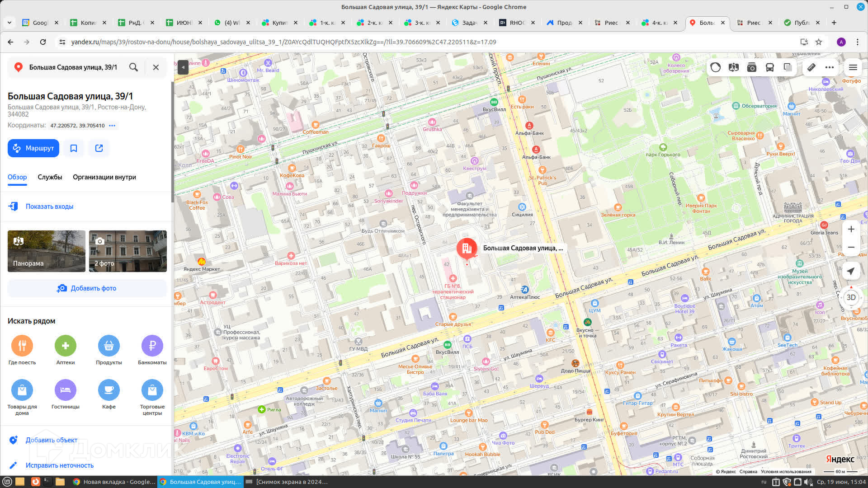This screenshot has width=868, height=488.
Task: Show public transport layer with bus icon
Action: pos(769,67)
